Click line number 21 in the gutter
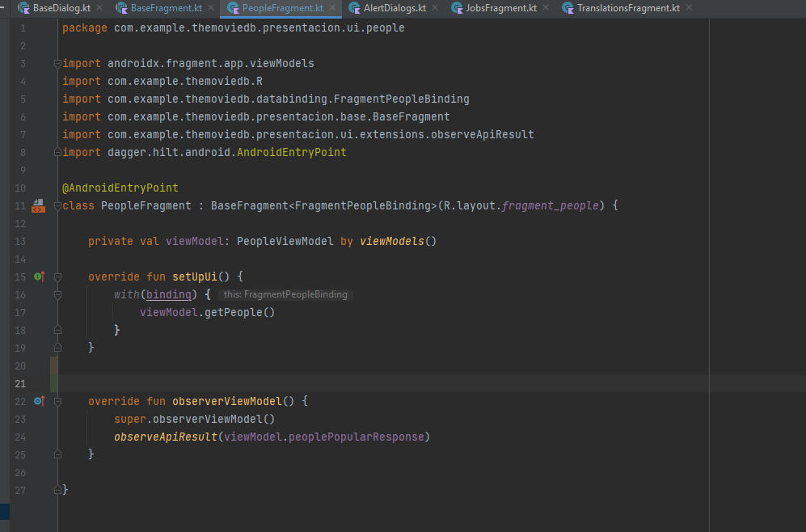 click(x=19, y=383)
